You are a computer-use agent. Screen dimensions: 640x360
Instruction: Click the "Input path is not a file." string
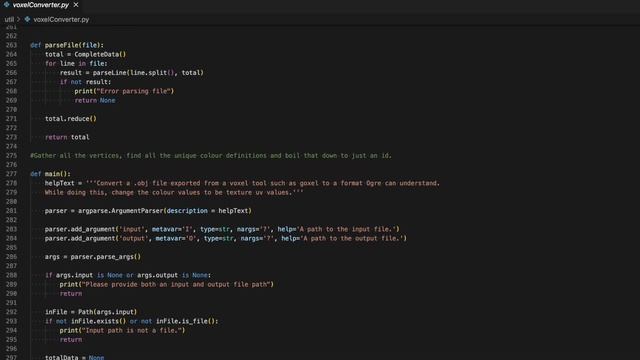(131, 330)
